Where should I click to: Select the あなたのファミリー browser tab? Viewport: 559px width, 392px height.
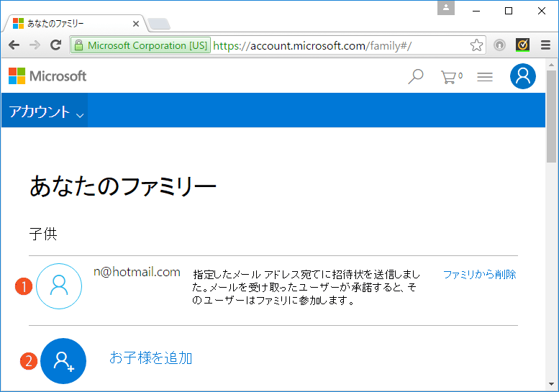[75, 24]
